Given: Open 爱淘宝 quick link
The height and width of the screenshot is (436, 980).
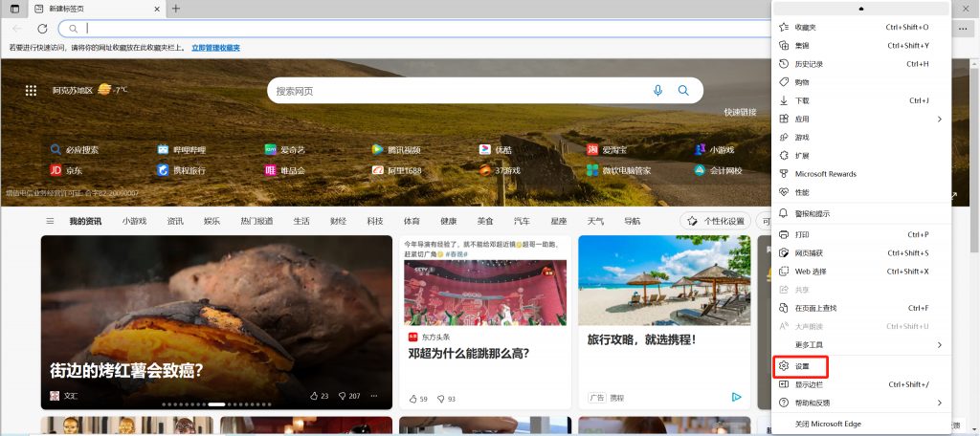Looking at the screenshot, I should click(x=607, y=150).
